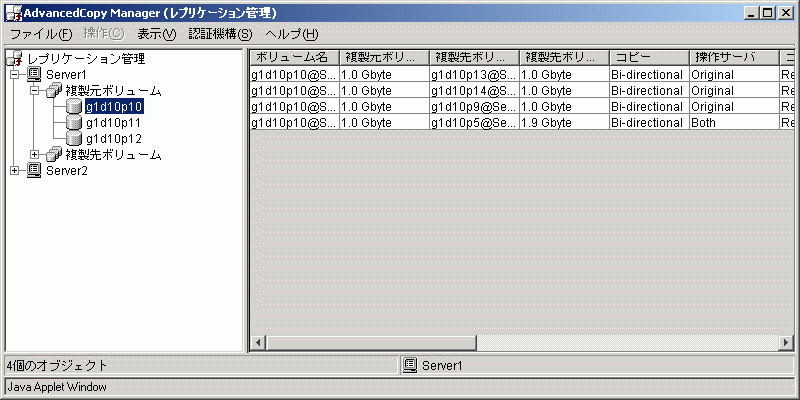
Task: Click the 複製元ボリ... column header
Action: tap(384, 57)
